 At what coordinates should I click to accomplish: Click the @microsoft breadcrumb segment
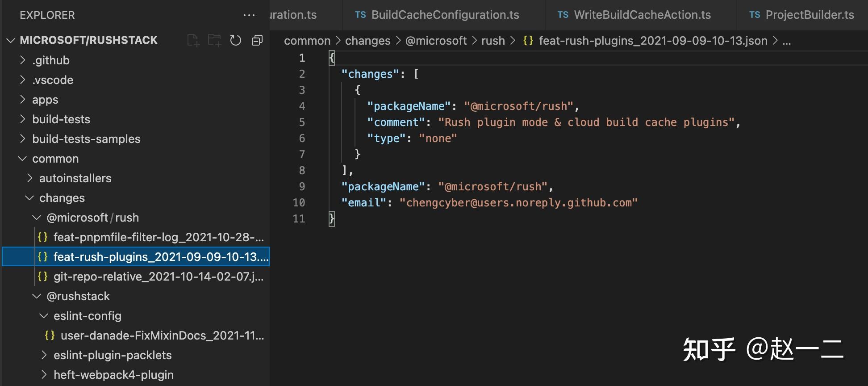coord(436,41)
